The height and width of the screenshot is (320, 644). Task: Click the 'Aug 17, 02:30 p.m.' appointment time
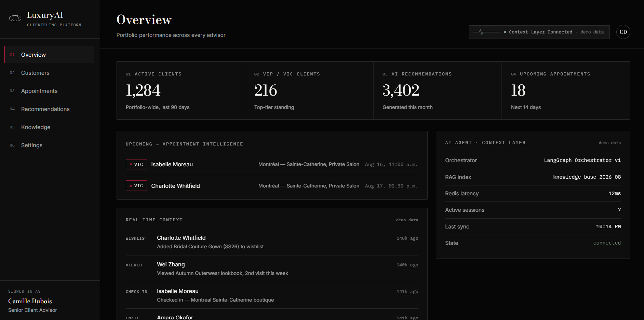[391, 186]
